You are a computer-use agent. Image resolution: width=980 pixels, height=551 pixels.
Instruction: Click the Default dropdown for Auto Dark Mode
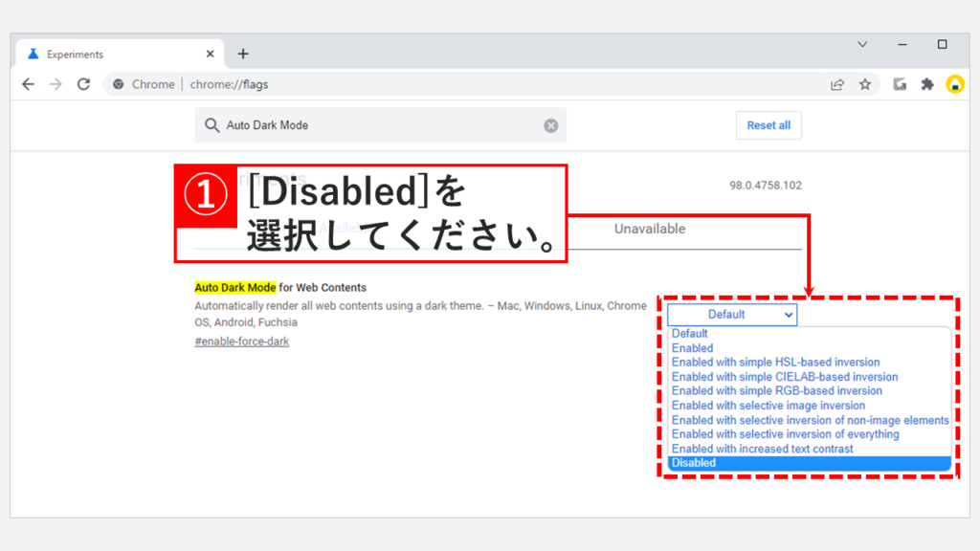(732, 314)
